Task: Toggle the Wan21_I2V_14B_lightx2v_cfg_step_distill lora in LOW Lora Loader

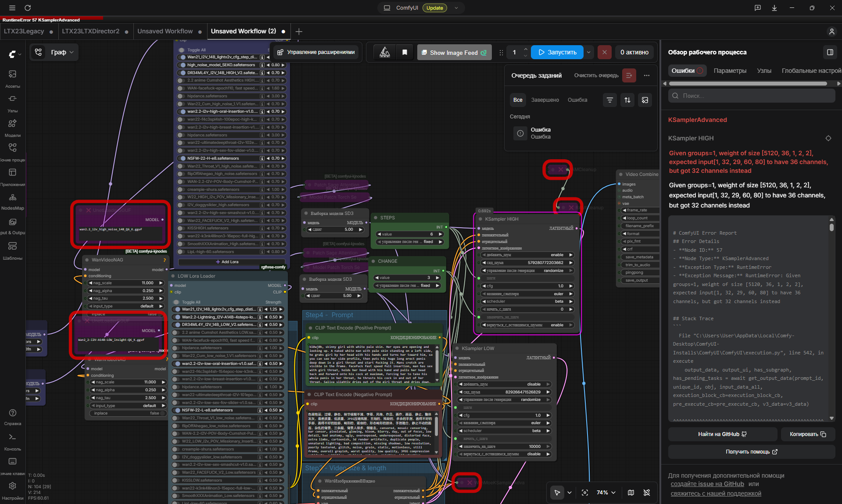Action: [x=177, y=309]
